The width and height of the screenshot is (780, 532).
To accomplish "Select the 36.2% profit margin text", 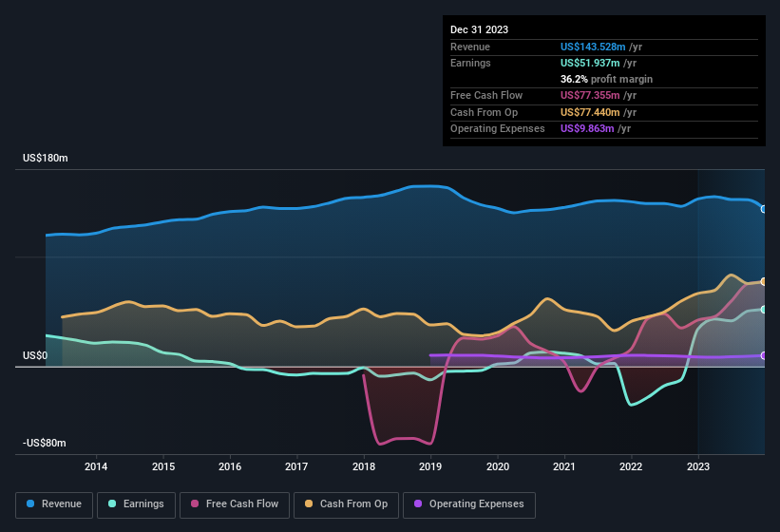I will pos(606,79).
